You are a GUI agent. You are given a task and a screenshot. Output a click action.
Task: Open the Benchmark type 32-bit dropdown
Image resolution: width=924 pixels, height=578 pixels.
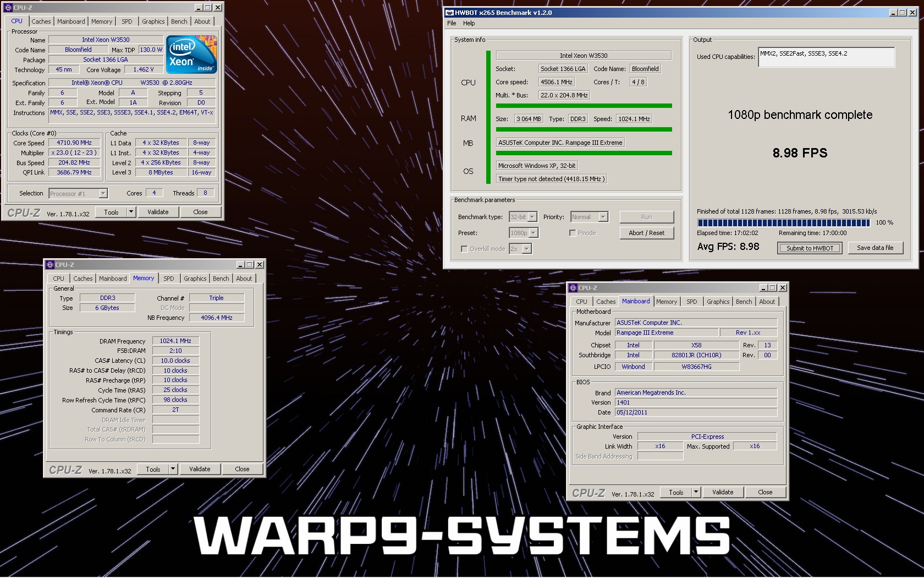532,217
